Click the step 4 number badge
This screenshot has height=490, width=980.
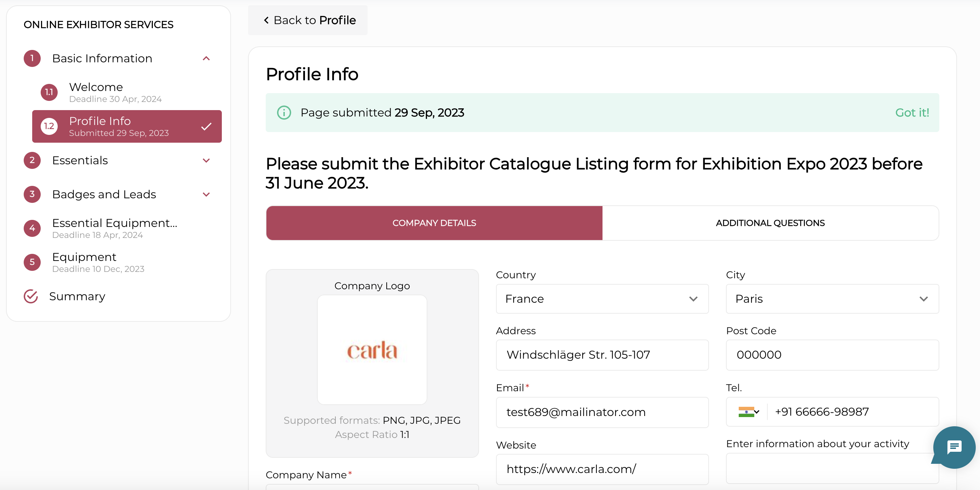point(32,228)
